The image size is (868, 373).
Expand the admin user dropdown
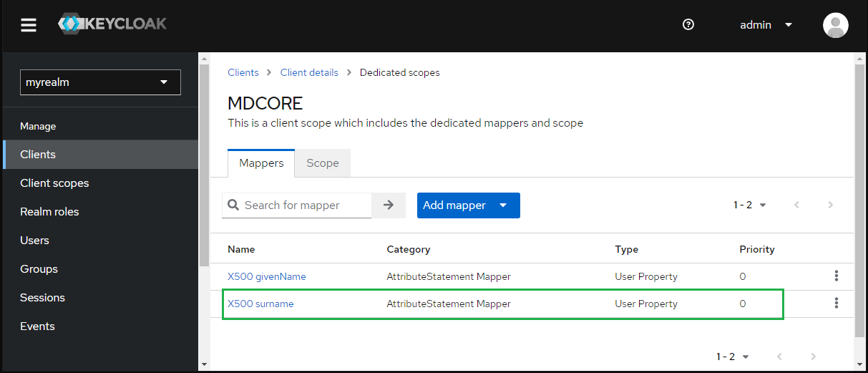tap(766, 25)
